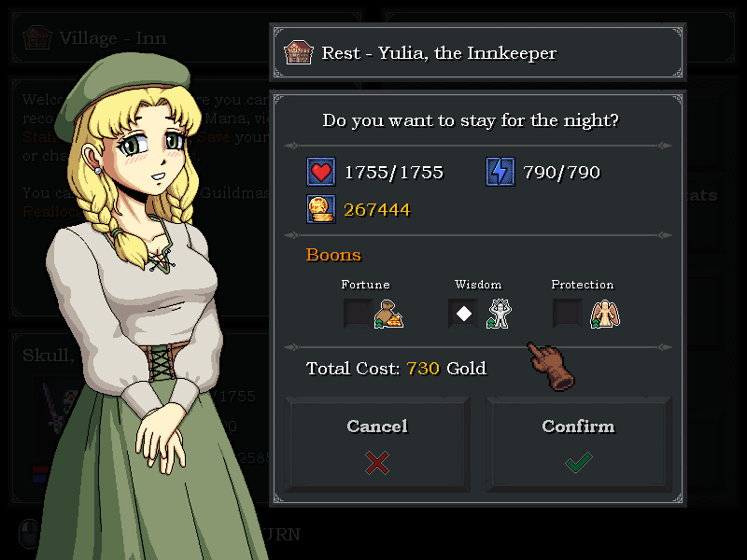This screenshot has width=747, height=560.
Task: Click the Wisdom figure icon
Action: [499, 314]
